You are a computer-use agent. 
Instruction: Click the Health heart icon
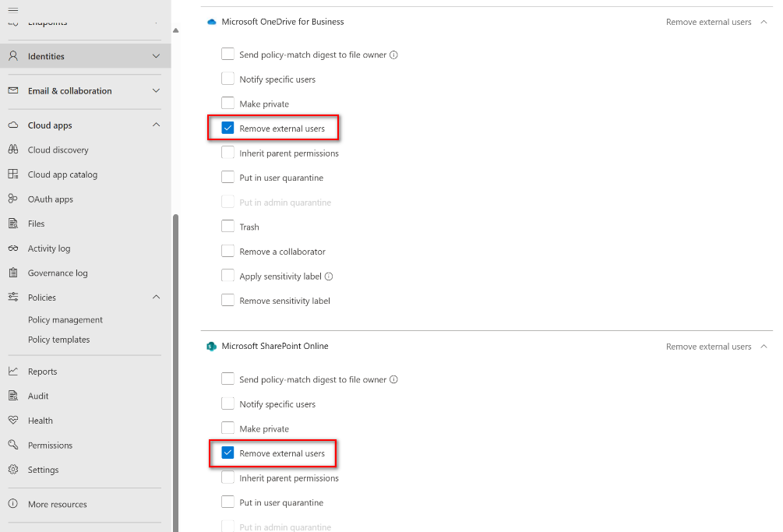coord(13,420)
